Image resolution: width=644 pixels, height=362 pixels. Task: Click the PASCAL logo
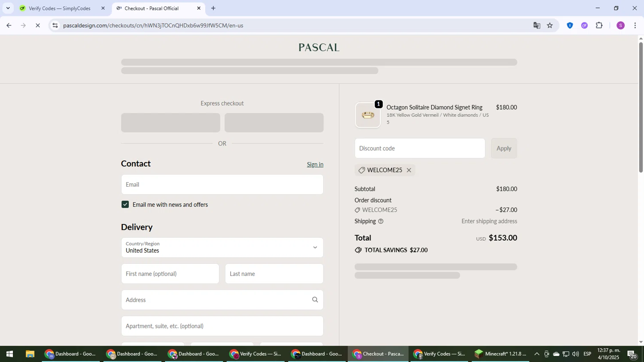pyautogui.click(x=319, y=47)
